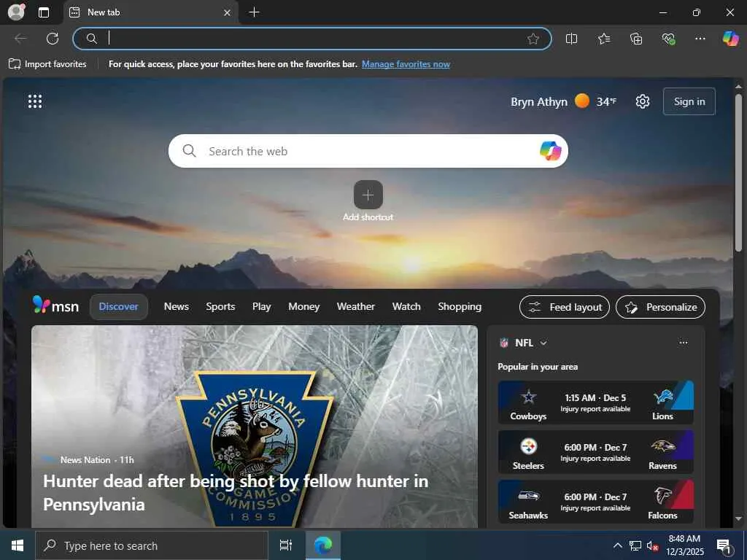Click the Feed layout button
747x560 pixels.
(565, 307)
